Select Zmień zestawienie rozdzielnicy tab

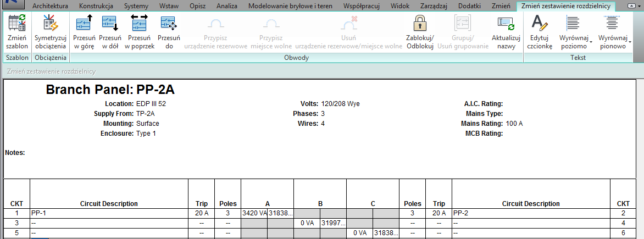point(565,6)
